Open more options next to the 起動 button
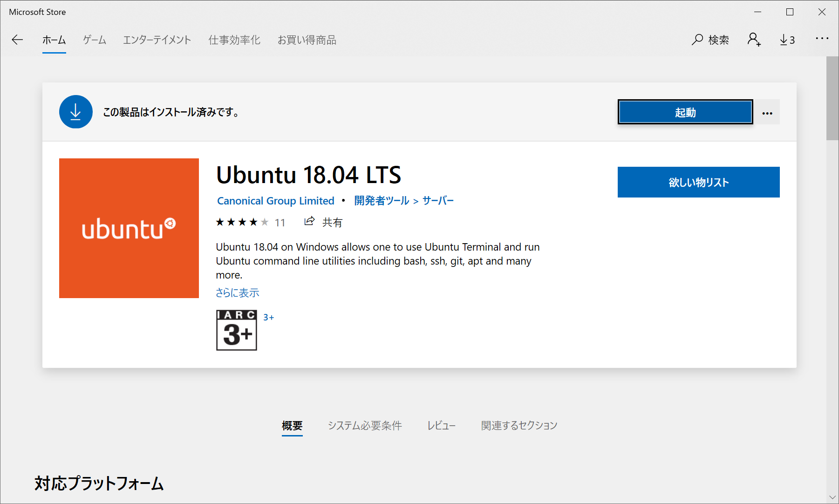 coord(767,113)
